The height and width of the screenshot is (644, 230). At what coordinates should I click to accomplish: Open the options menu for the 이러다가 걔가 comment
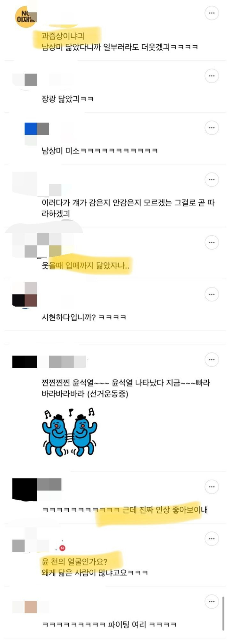[211, 180]
